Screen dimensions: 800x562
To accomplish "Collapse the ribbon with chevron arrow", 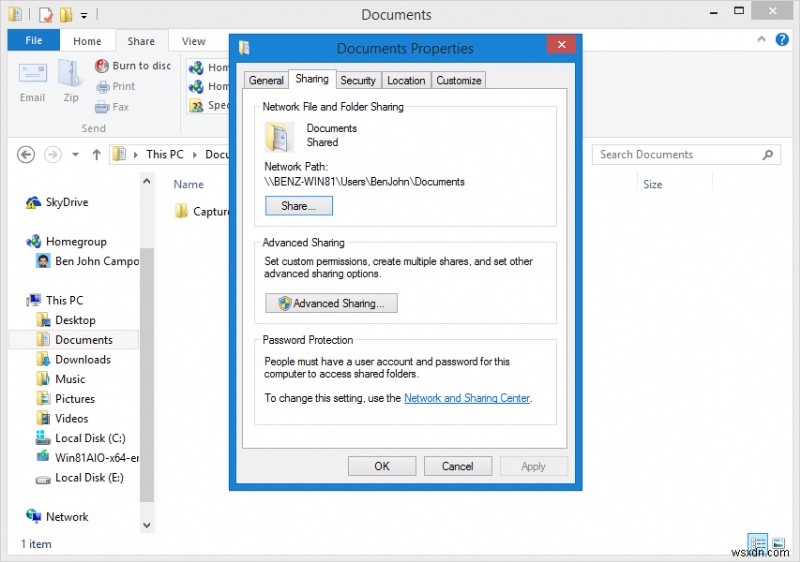I will click(761, 39).
